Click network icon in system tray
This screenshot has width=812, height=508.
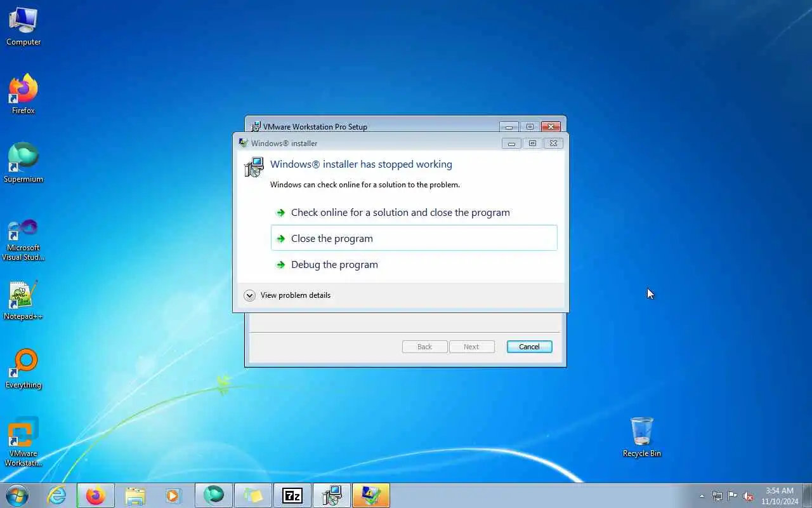[717, 496]
